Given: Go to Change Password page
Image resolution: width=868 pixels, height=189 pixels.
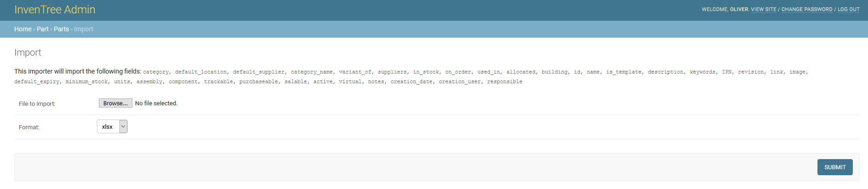Looking at the screenshot, I should point(806,9).
